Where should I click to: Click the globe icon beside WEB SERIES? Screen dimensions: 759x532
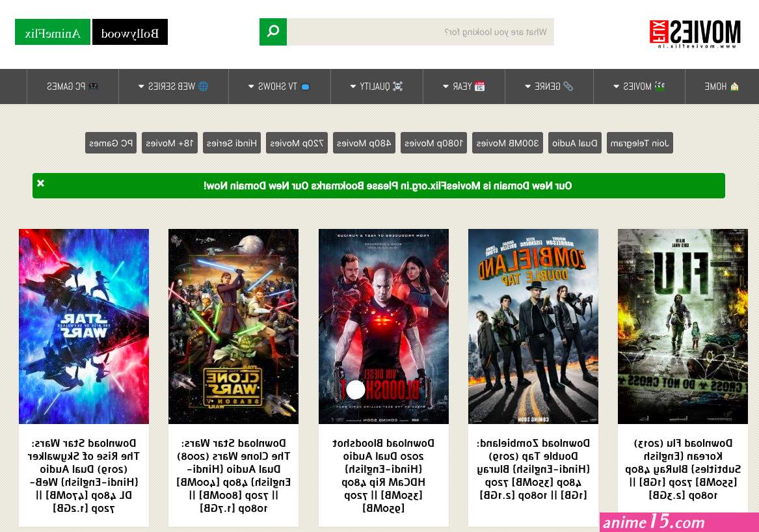pyautogui.click(x=204, y=86)
